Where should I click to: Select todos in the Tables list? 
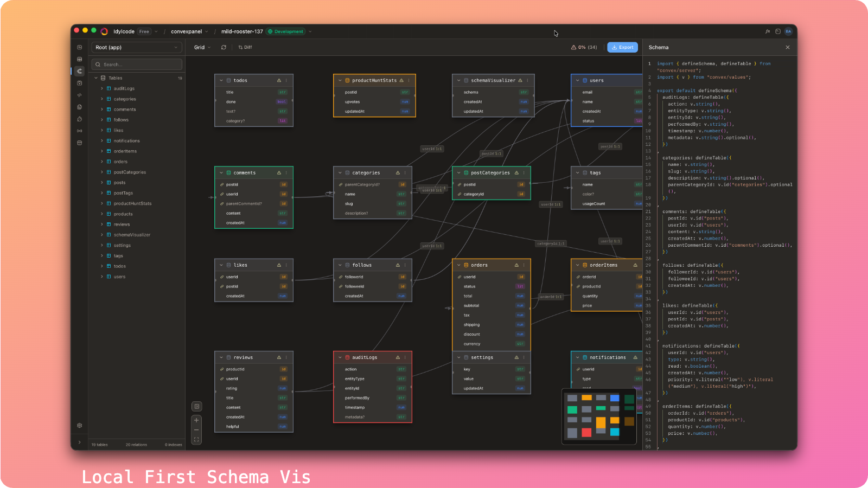point(120,266)
